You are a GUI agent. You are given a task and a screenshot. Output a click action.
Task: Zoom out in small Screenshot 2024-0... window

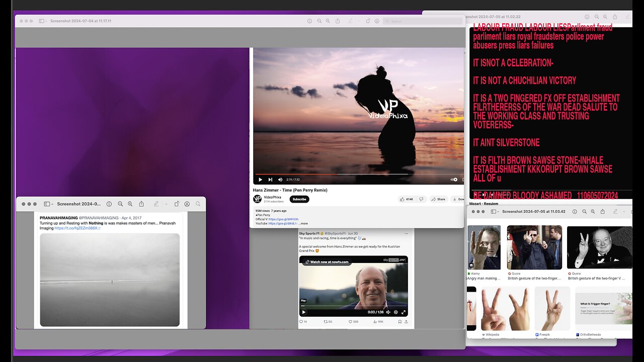tap(120, 204)
